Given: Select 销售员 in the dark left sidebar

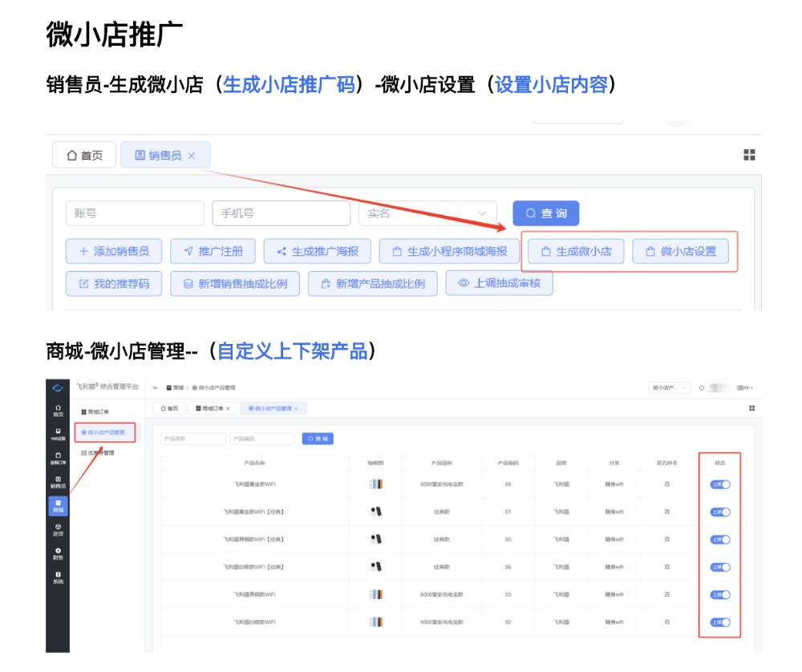Looking at the screenshot, I should 58,482.
